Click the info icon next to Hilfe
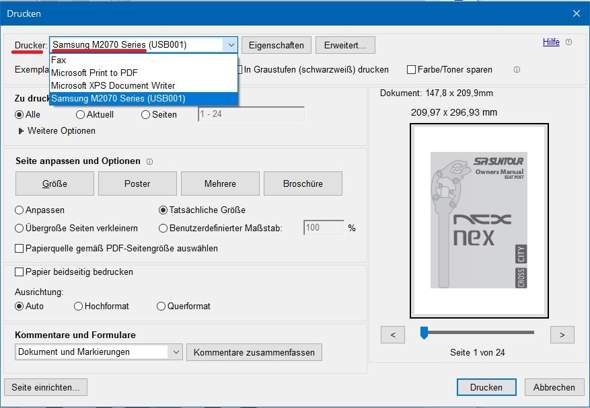Image resolution: width=590 pixels, height=408 pixels. point(569,42)
